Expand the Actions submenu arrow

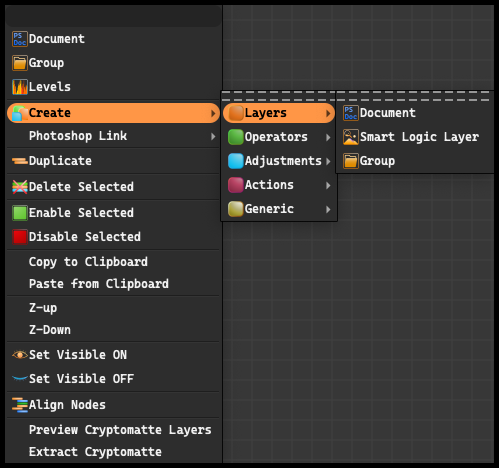(328, 185)
